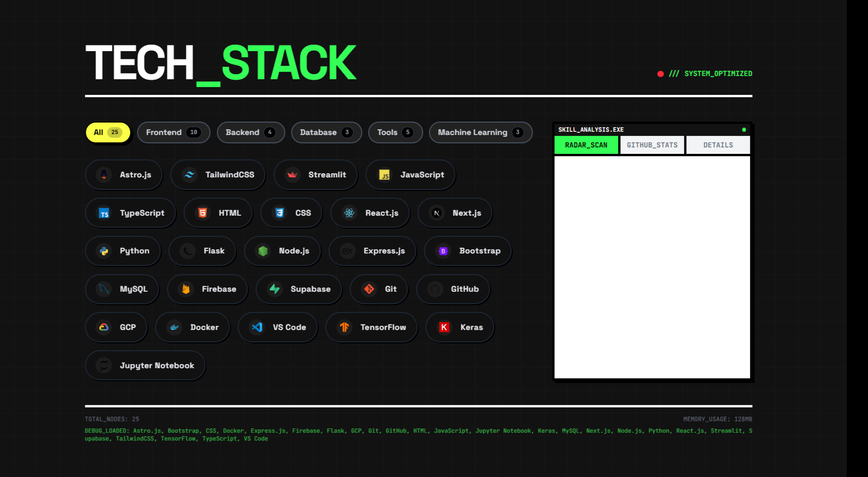
Task: Select the All filter pill
Action: click(x=108, y=132)
